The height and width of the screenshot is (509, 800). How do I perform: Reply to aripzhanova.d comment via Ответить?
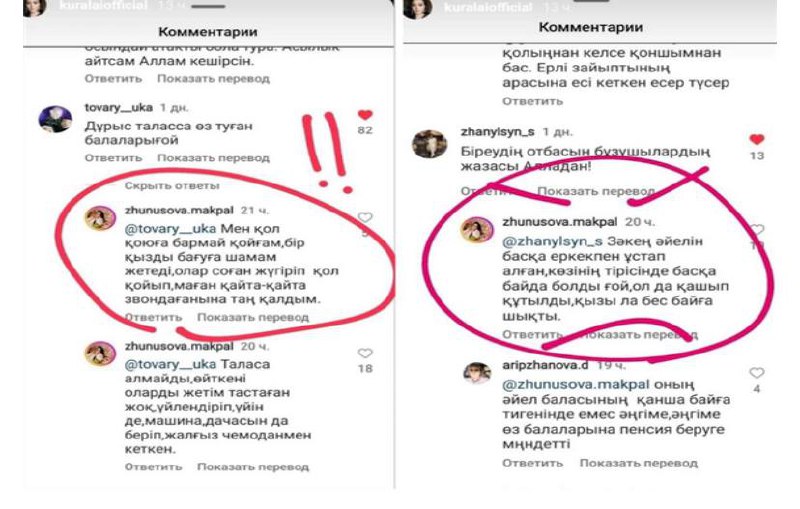pos(532,463)
